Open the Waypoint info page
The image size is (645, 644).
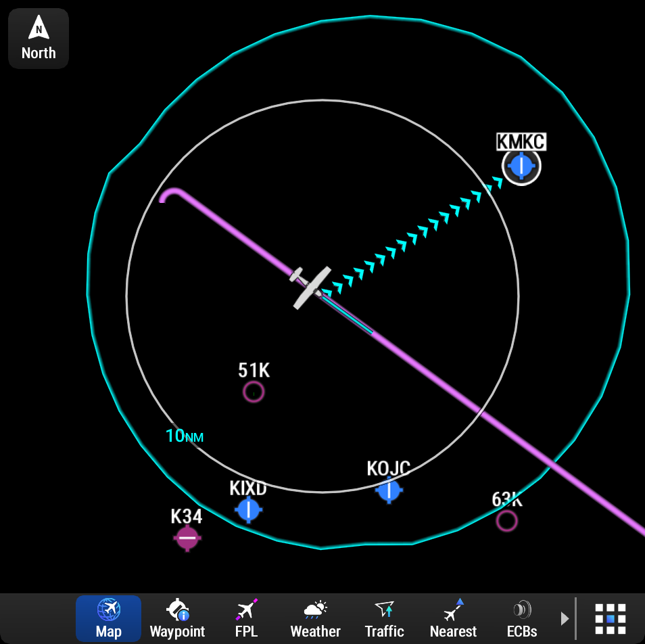tap(177, 618)
